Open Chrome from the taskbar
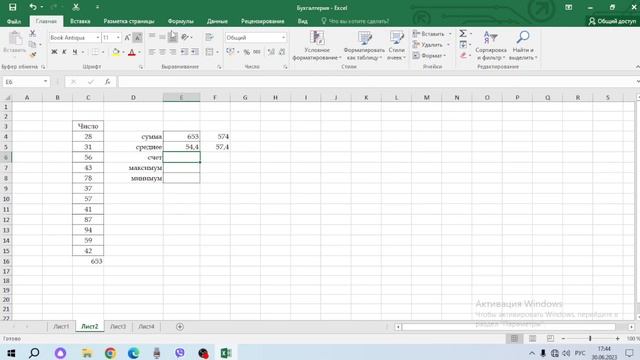The image size is (640, 360). point(110,353)
